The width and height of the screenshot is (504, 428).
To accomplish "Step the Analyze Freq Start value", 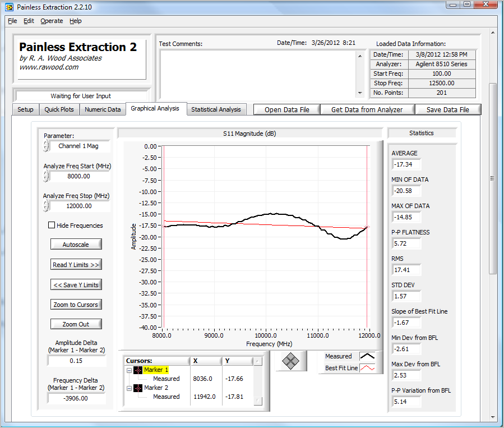I will [46, 176].
